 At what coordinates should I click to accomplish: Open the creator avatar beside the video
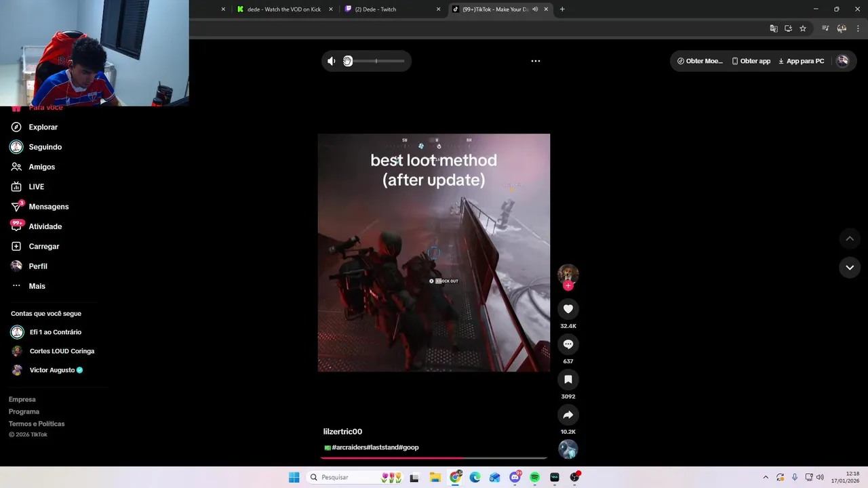[568, 273]
